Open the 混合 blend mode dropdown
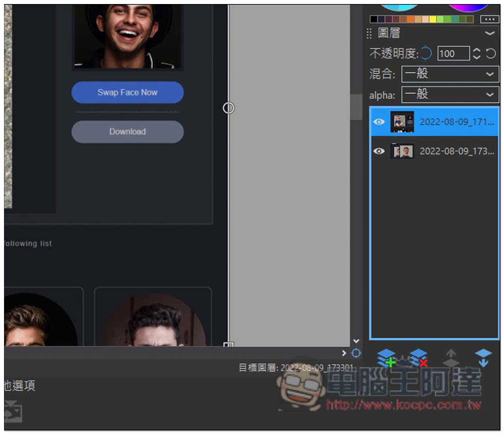 pyautogui.click(x=450, y=74)
